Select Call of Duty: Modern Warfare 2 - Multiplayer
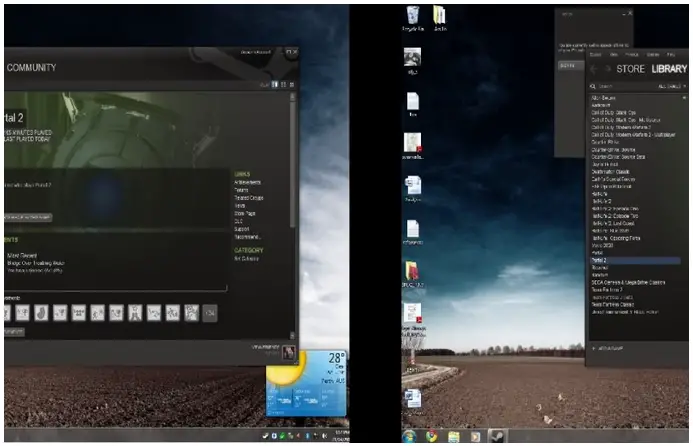 tap(633, 135)
